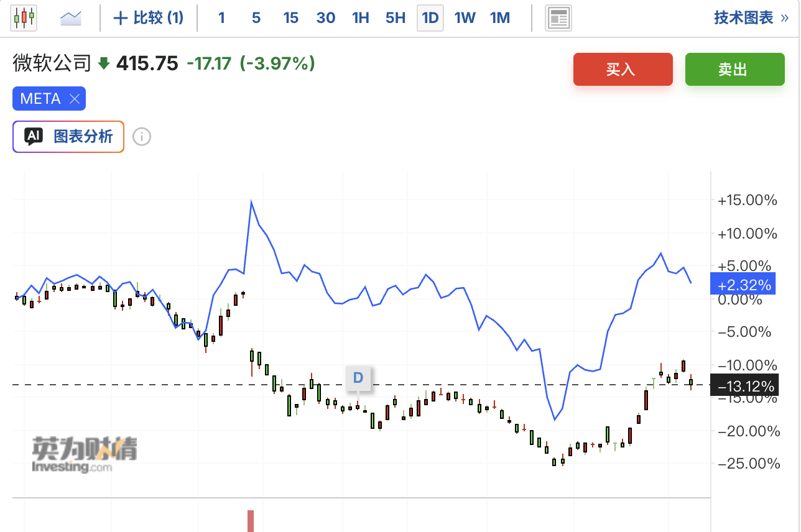Select the 5 minute interval
This screenshot has height=532, width=801.
click(256, 18)
